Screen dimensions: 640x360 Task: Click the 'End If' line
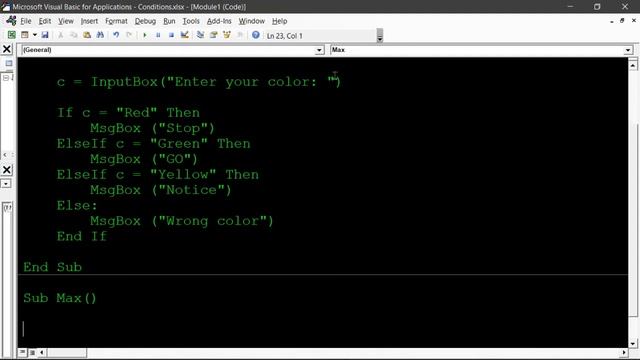pos(82,236)
